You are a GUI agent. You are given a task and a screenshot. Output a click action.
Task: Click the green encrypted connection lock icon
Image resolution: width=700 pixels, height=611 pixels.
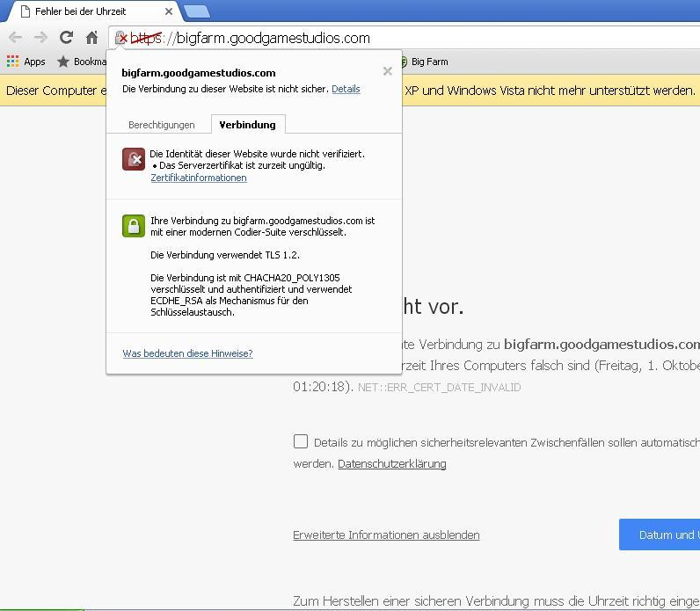[x=134, y=226]
